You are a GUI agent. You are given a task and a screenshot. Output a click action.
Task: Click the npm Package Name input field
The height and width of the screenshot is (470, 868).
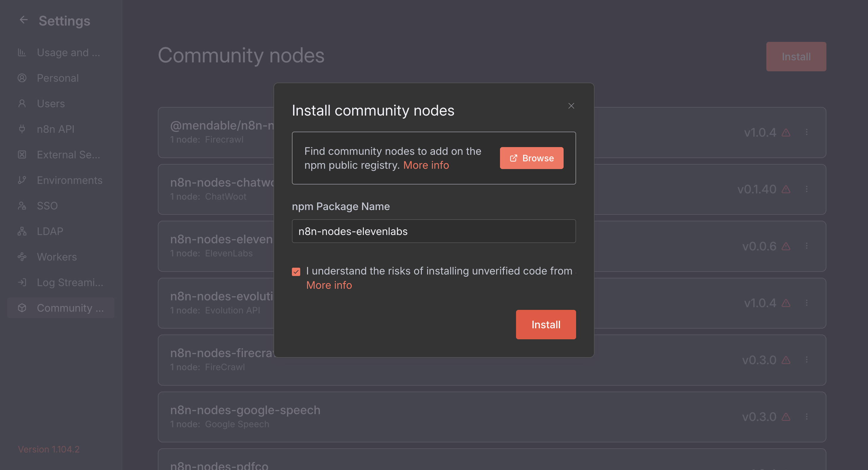coord(433,231)
